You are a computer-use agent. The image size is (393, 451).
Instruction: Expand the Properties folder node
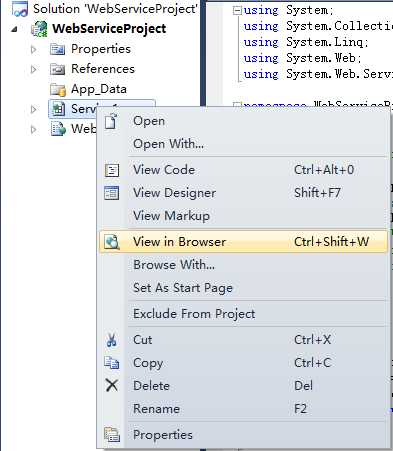point(33,50)
